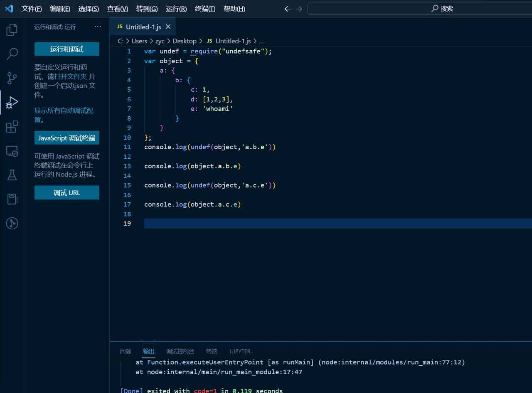The width and height of the screenshot is (532, 393).
Task: Click the back navigation arrow
Action: 287,8
